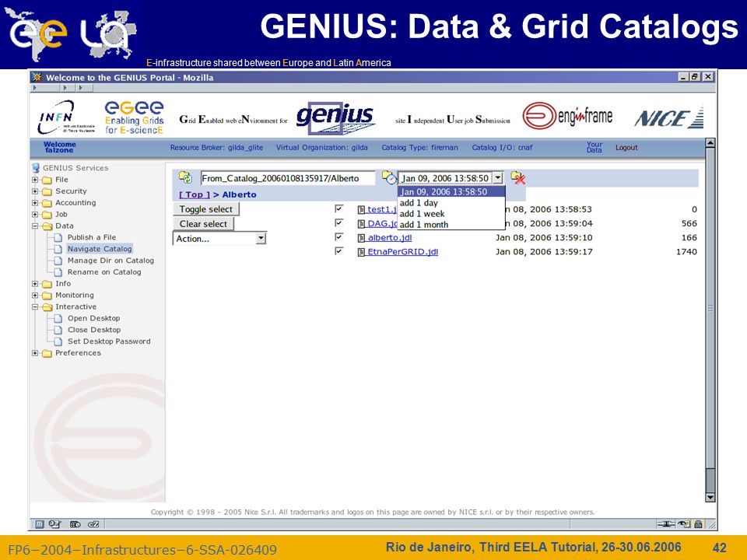Click the page scrollbar up arrow
The height and width of the screenshot is (560, 747).
(x=710, y=143)
